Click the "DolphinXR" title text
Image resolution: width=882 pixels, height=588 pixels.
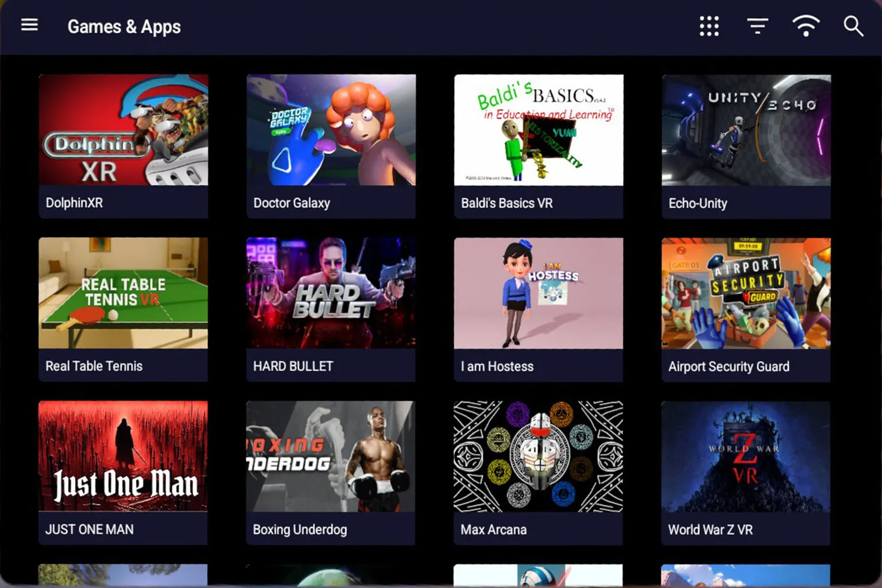[x=74, y=203]
